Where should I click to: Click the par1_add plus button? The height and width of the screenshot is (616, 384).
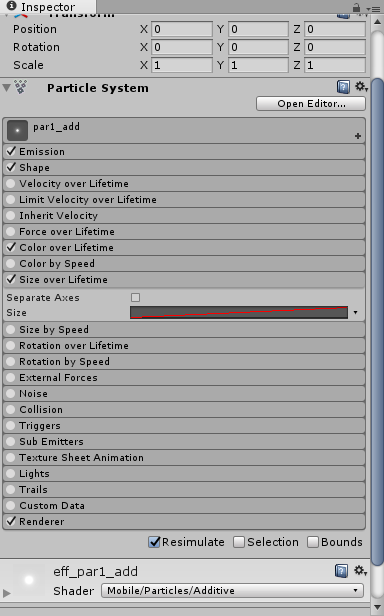click(x=358, y=136)
